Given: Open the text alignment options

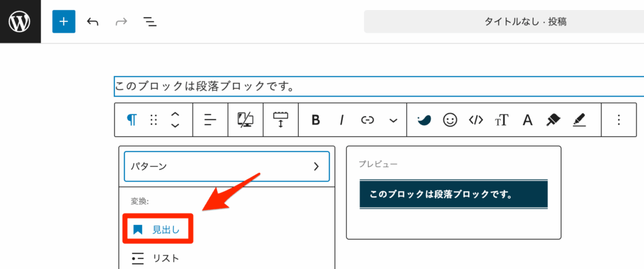Looking at the screenshot, I should click(x=210, y=120).
